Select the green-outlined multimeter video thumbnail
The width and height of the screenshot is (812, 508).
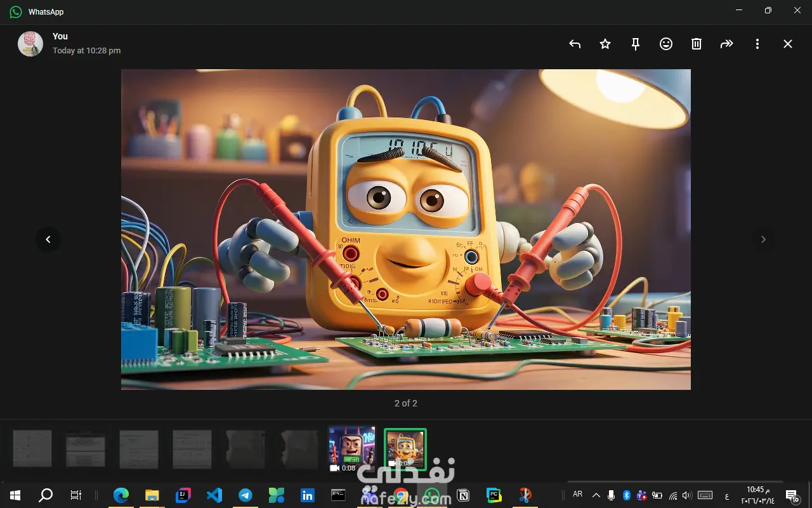pyautogui.click(x=405, y=450)
